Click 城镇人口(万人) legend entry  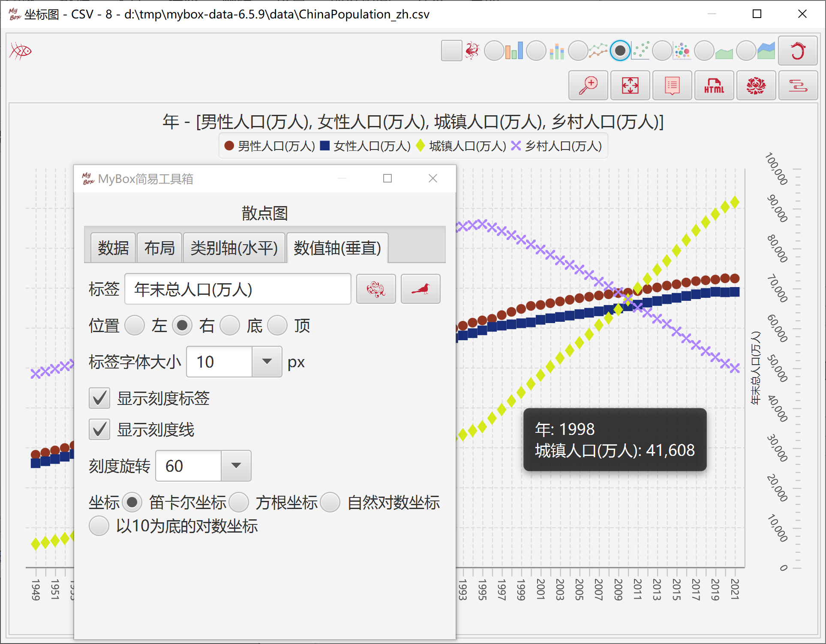(x=461, y=146)
